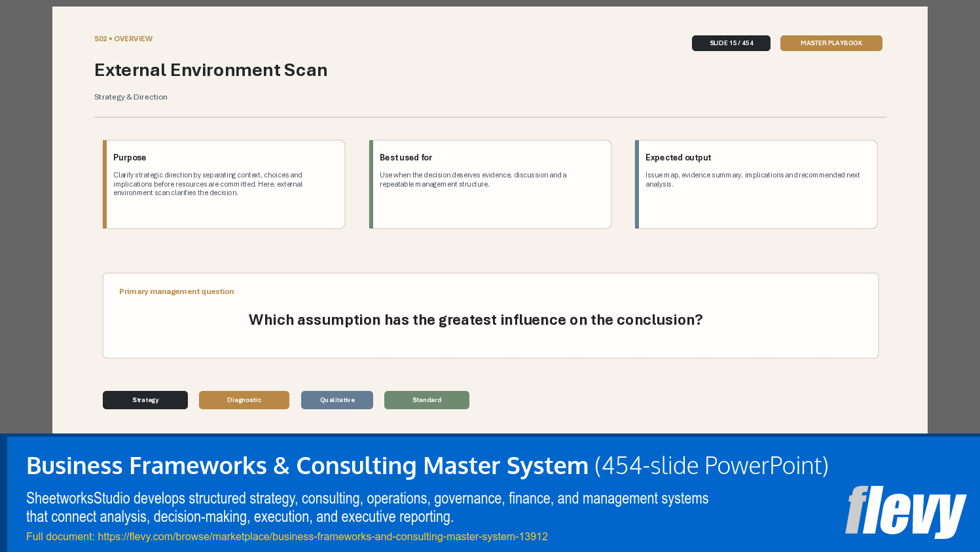Click the Expected output card heading
980x552 pixels.
click(x=678, y=158)
